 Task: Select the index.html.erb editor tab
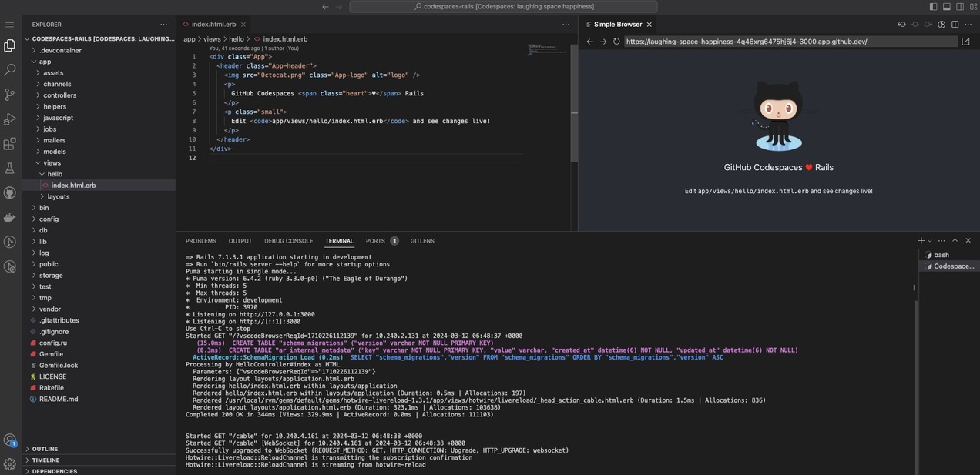[214, 25]
